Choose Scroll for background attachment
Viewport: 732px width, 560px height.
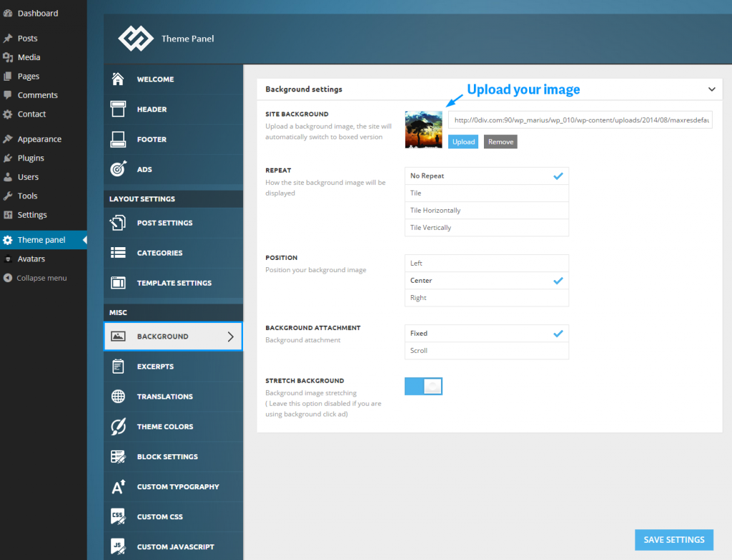click(486, 351)
